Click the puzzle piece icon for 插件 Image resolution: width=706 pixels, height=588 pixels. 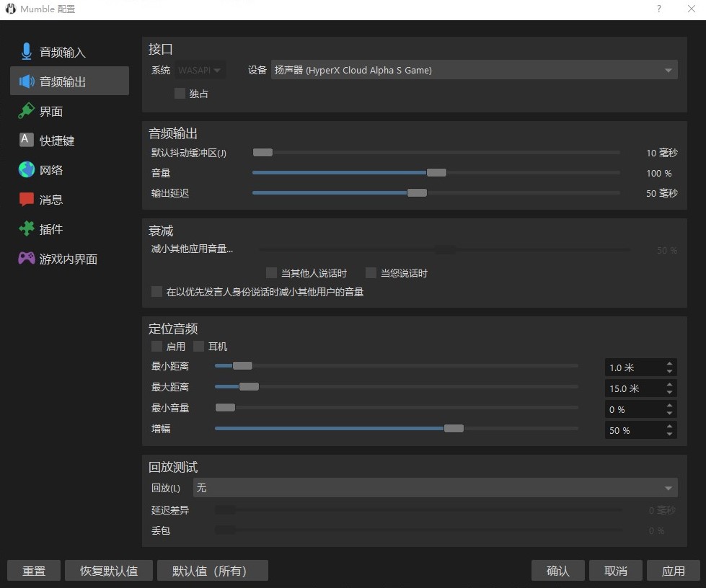tap(27, 229)
